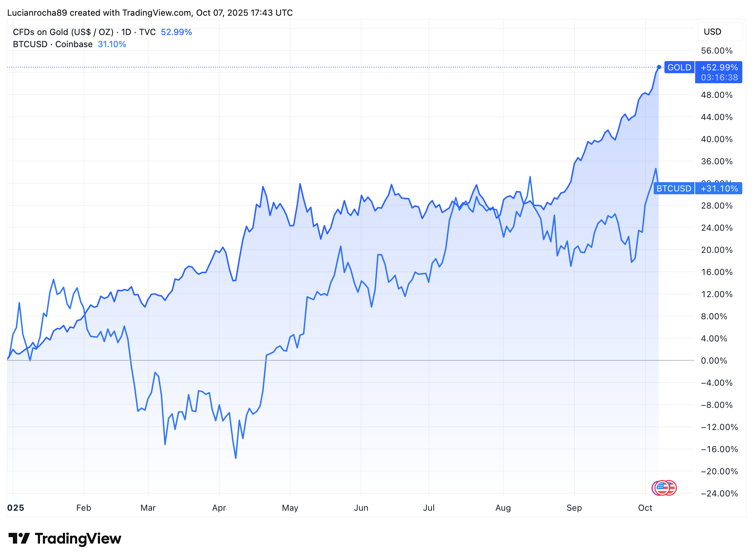The width and height of the screenshot is (753, 560).
Task: Click the 03:16:38 bar countdown timer
Action: [x=719, y=77]
